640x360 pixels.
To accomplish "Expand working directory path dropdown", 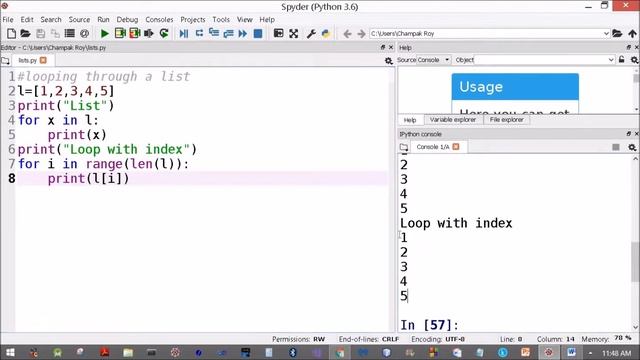I will (606, 33).
